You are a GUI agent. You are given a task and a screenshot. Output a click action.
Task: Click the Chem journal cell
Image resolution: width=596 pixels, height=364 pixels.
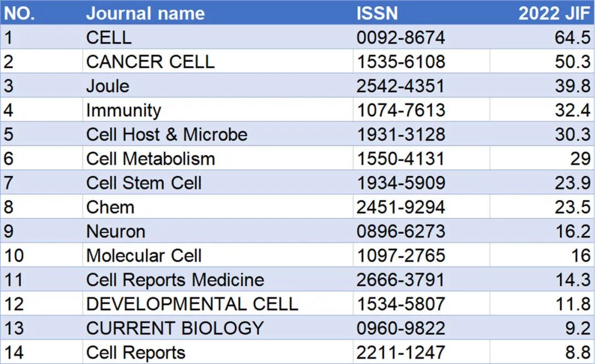(x=217, y=207)
